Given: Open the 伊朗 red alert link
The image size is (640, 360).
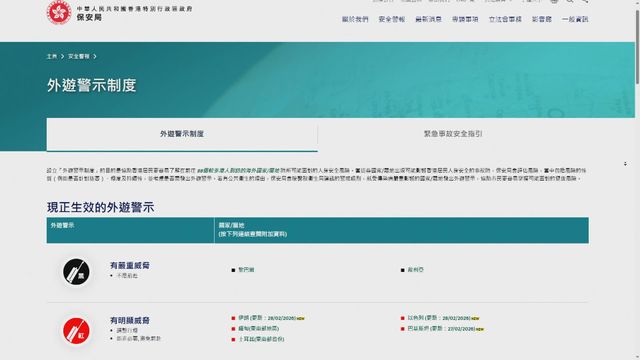Looking at the screenshot, I should (x=268, y=318).
